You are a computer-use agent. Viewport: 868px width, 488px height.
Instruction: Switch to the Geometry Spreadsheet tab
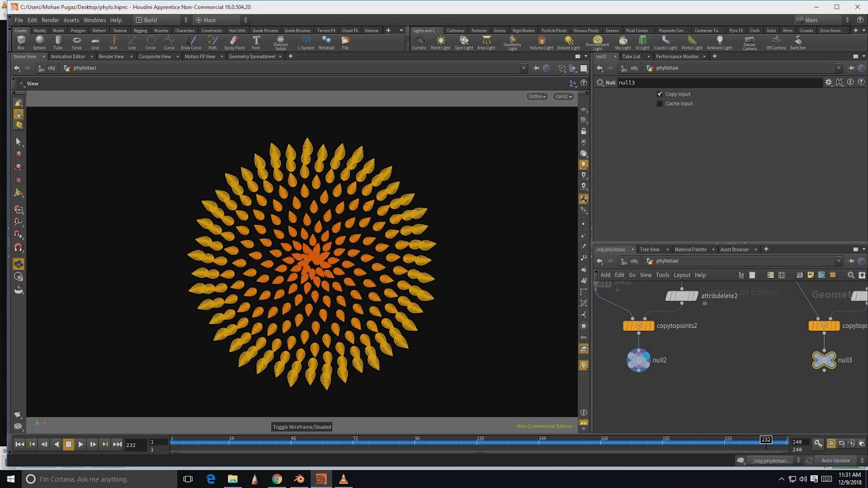252,57
